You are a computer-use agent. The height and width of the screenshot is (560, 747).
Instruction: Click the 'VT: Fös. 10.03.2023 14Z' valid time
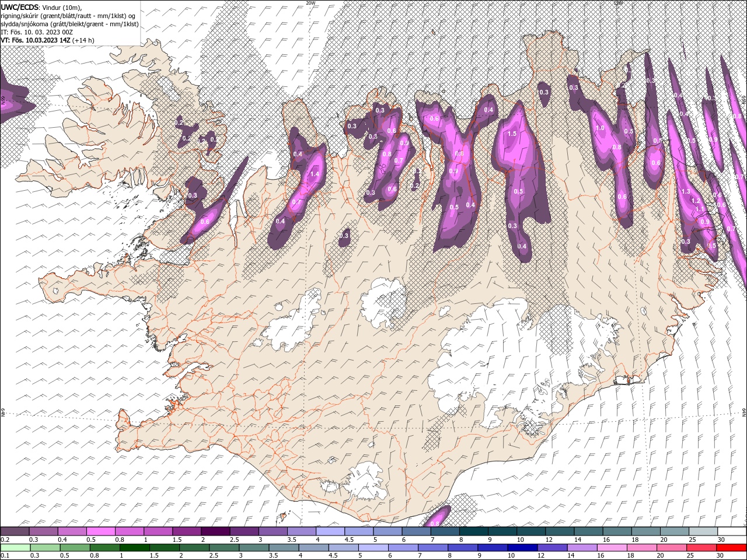tap(36, 40)
